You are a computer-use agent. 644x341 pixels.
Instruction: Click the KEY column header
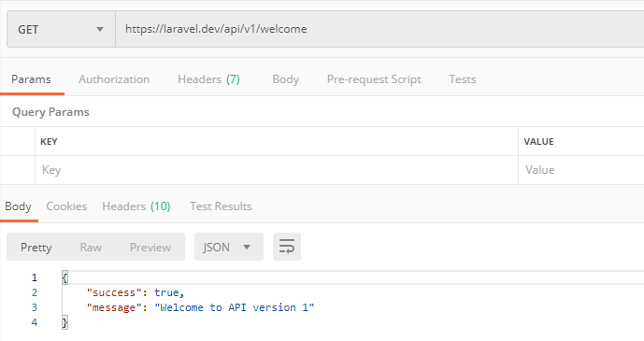click(49, 142)
